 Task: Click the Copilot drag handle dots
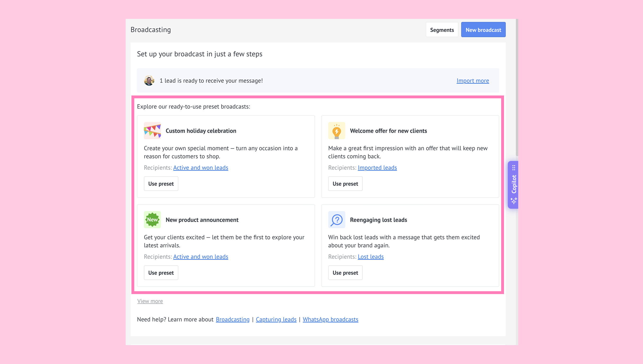click(x=514, y=168)
